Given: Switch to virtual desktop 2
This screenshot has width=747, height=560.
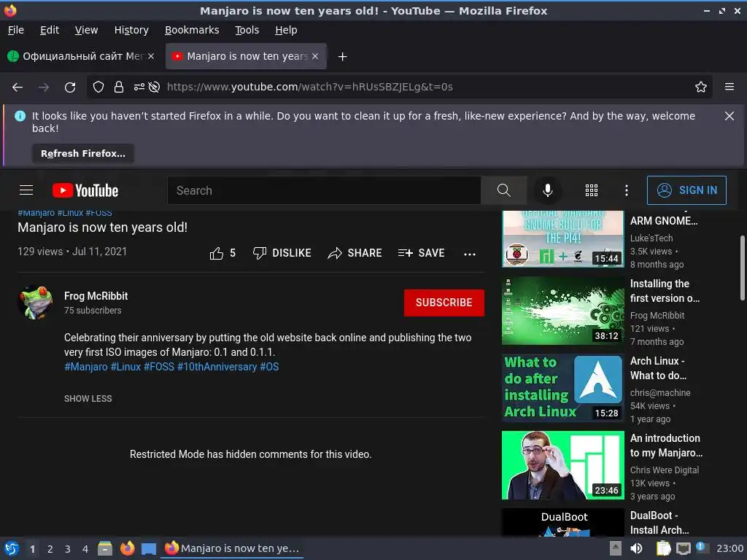Looking at the screenshot, I should (x=50, y=549).
